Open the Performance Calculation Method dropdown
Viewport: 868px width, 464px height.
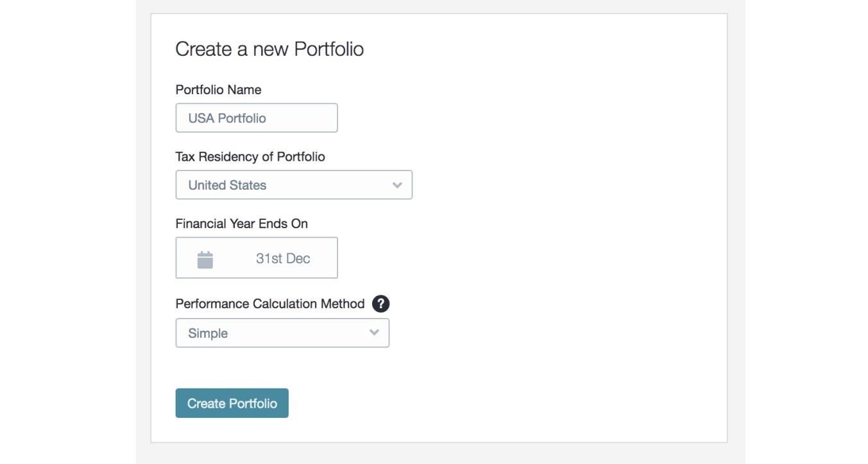[x=282, y=333]
